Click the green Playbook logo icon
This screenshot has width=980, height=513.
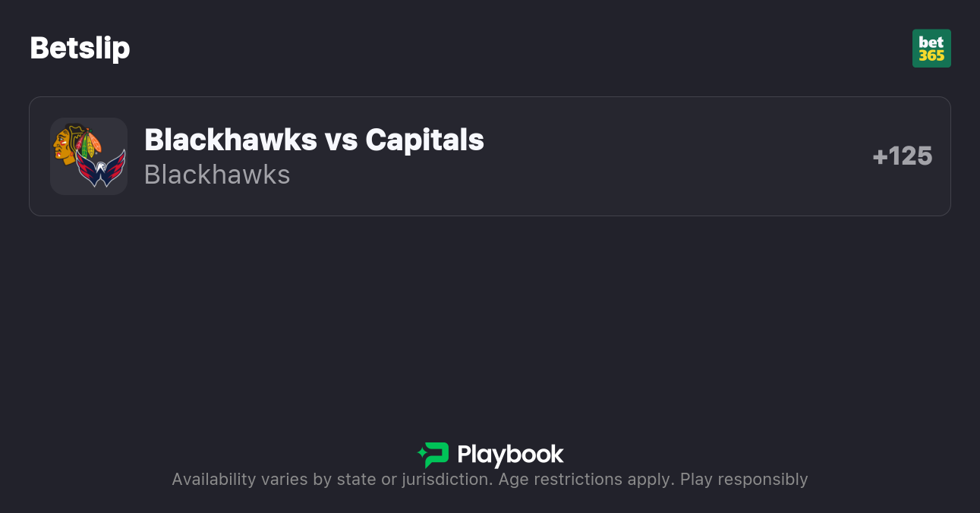point(436,455)
